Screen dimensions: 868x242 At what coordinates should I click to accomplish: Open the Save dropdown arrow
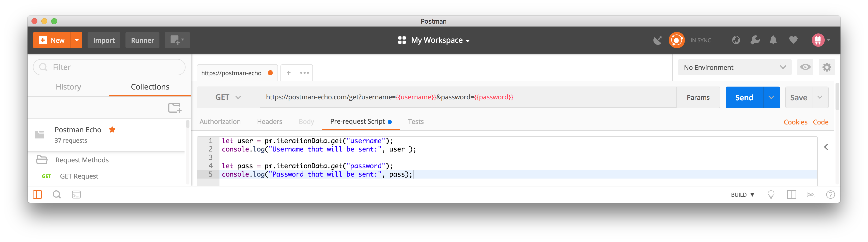pyautogui.click(x=820, y=97)
